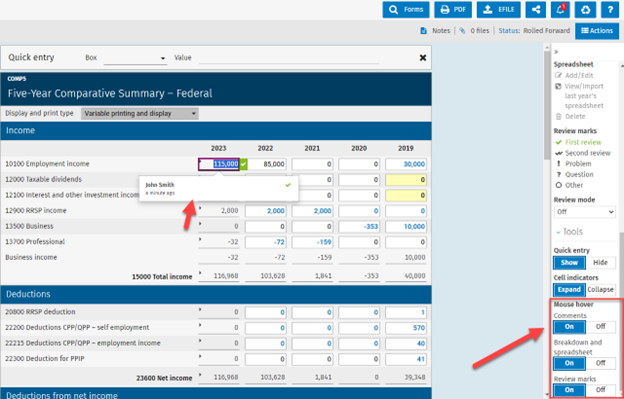624x399 pixels.
Task: Open the Display and print type dropdown
Action: [x=140, y=113]
